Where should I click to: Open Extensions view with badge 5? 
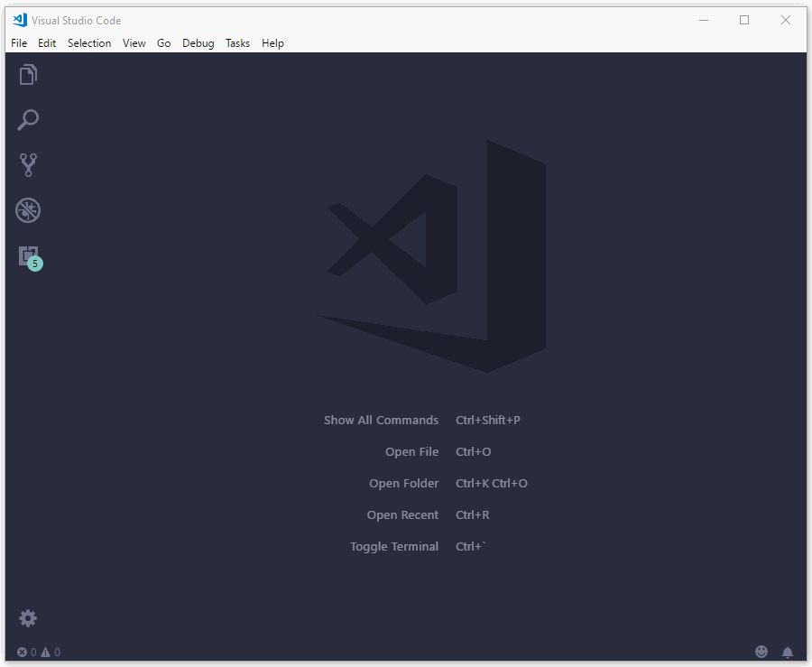(x=30, y=257)
